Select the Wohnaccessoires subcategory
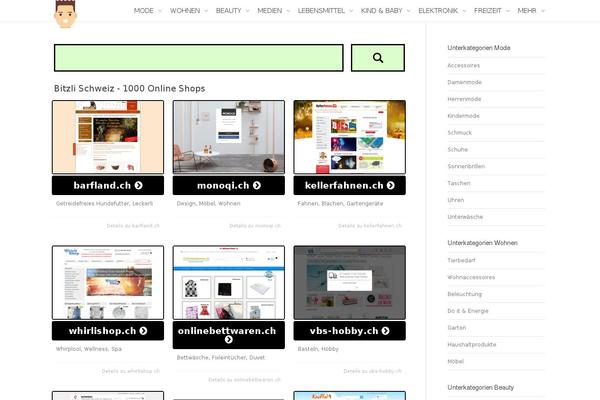The width and height of the screenshot is (600, 400). pyautogui.click(x=471, y=277)
